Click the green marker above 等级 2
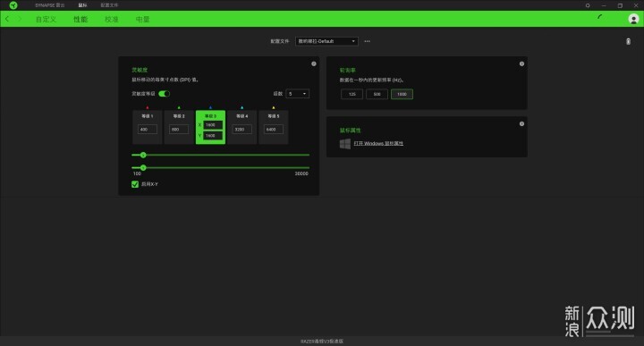Image resolution: width=644 pixels, height=346 pixels. [179, 107]
